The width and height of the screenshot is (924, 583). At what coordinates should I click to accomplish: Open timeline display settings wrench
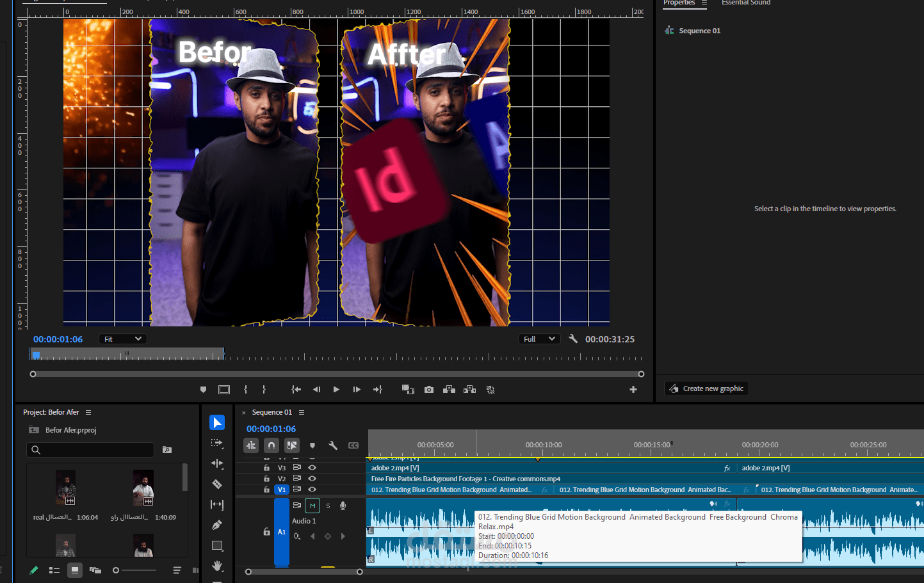tap(333, 445)
